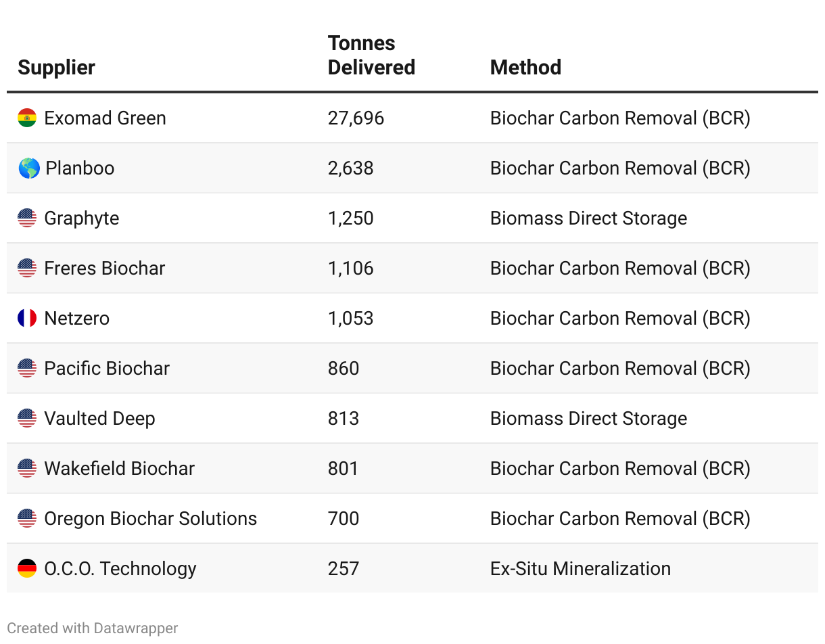This screenshot has height=644, width=825.
Task: Click the Method column header
Action: pos(525,68)
